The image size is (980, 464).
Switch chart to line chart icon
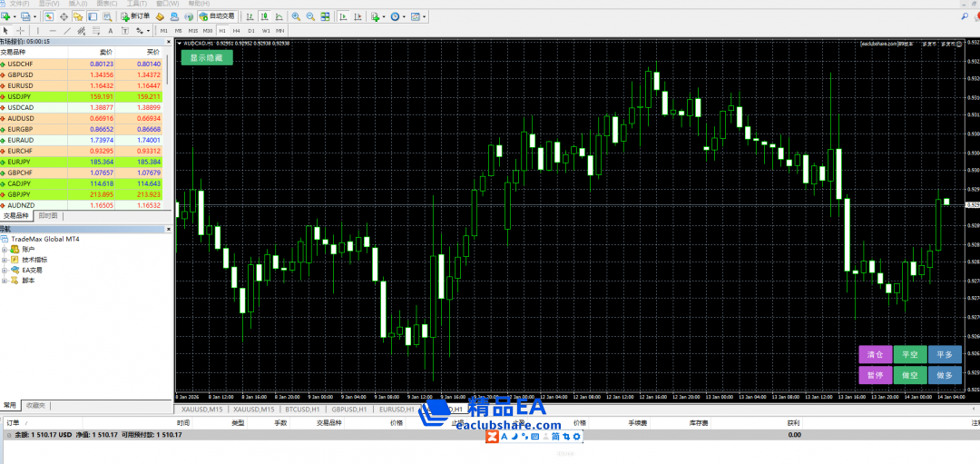279,16
